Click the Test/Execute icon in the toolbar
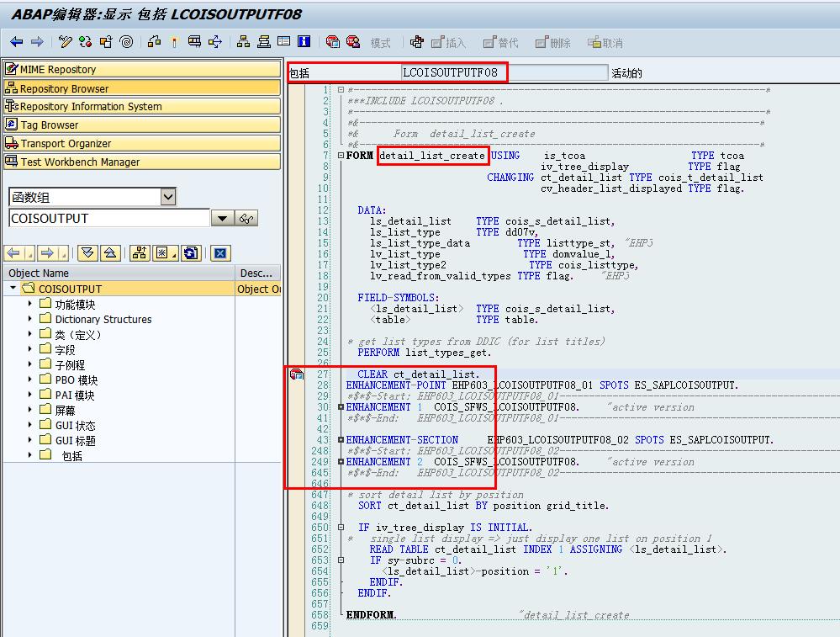Viewport: 840px width, 637px height. click(194, 42)
